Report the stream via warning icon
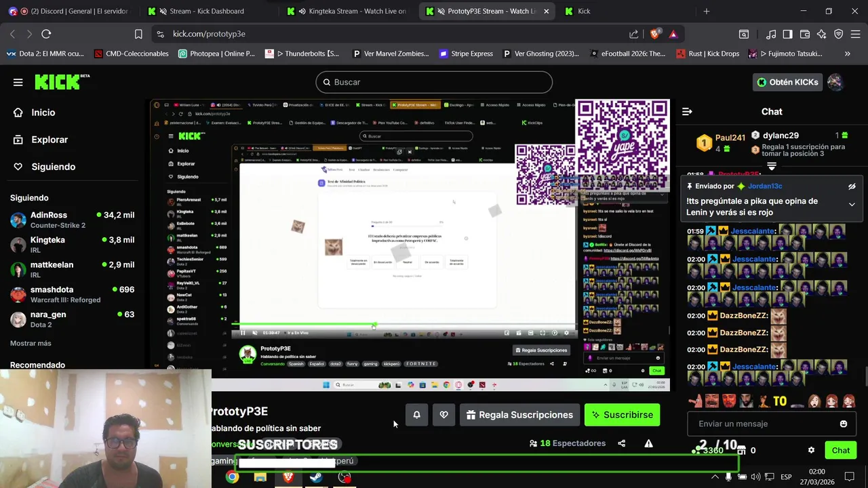868x488 pixels. 649,443
